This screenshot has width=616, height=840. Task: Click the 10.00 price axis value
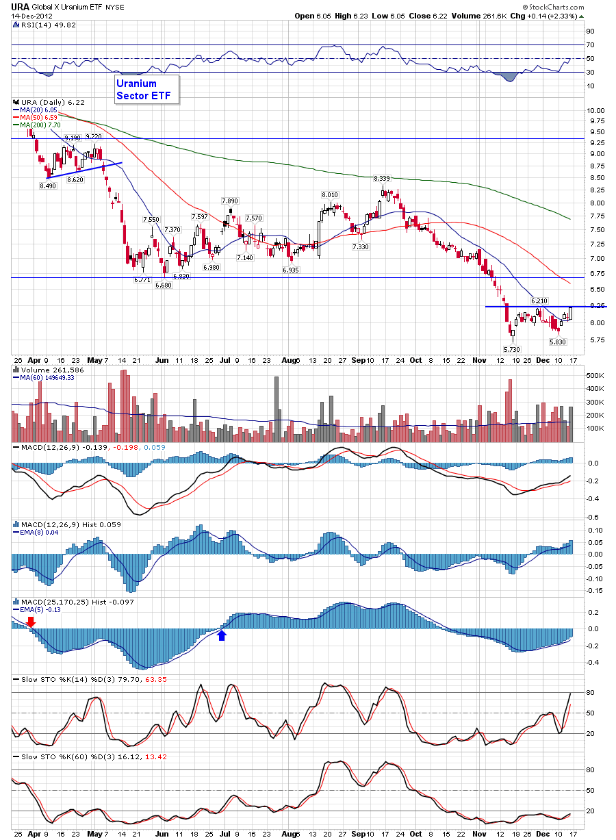click(x=595, y=111)
